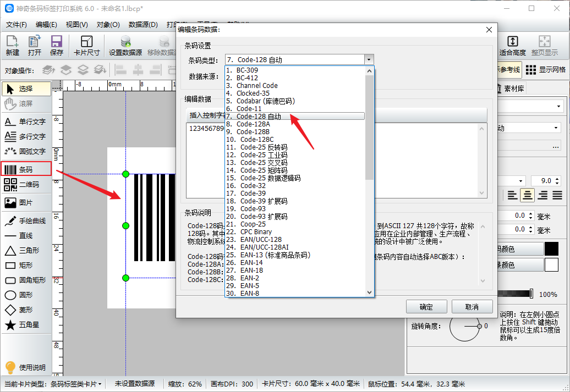Choose 'Code-128C' from the barcode list

tap(295, 140)
